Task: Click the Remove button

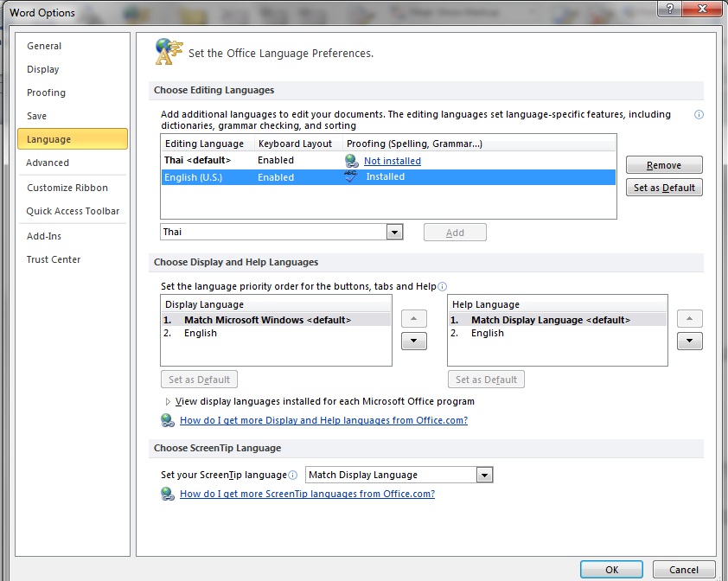Action: (664, 165)
